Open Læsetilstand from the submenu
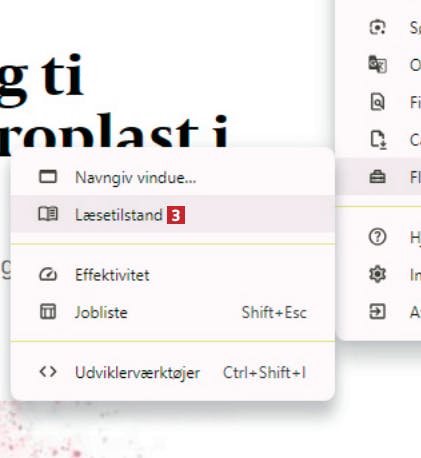The image size is (421, 458). pos(173,214)
